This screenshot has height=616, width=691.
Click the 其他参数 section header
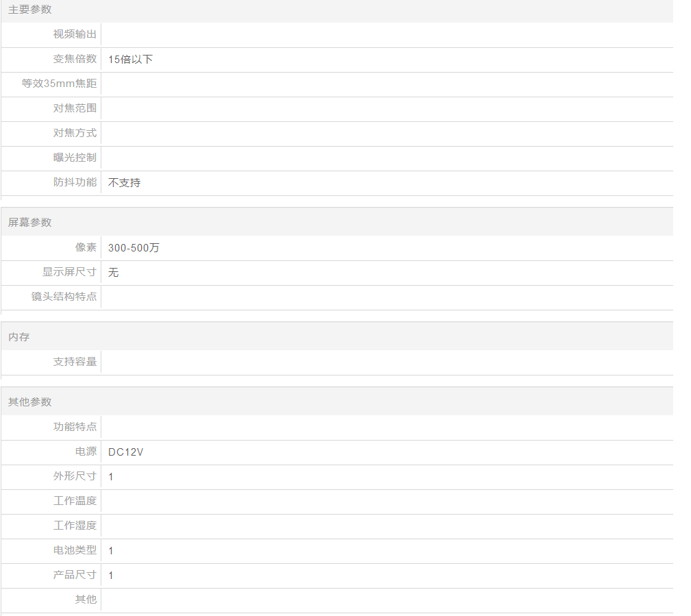(29, 402)
